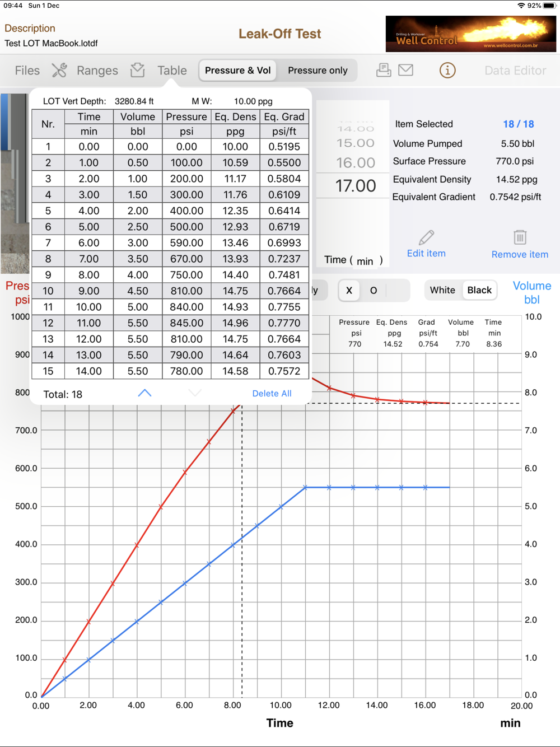560x747 pixels.
Task: Tap the Item Selected 18 / 18 value
Action: pos(518,124)
